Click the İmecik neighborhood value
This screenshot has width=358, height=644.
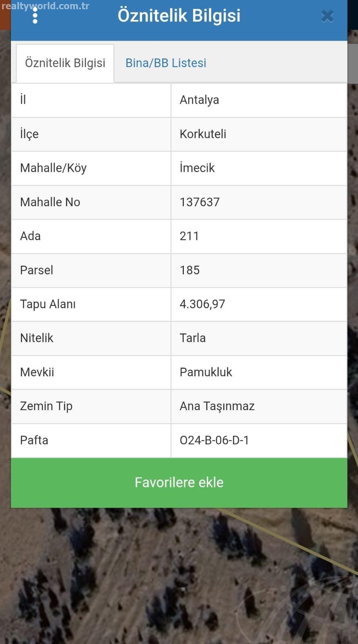[x=197, y=168]
